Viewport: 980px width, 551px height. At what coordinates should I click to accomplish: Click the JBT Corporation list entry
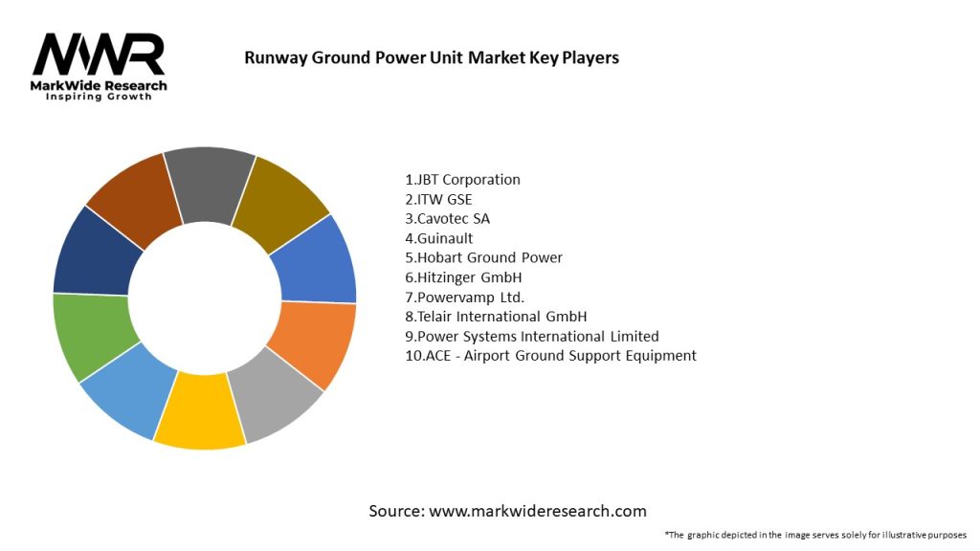462,180
